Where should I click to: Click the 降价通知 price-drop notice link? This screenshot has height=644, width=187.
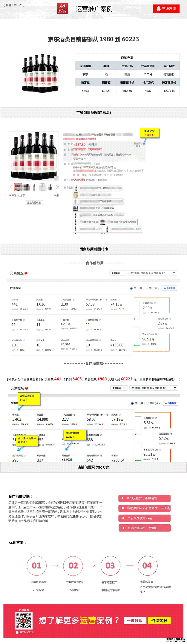[92, 144]
